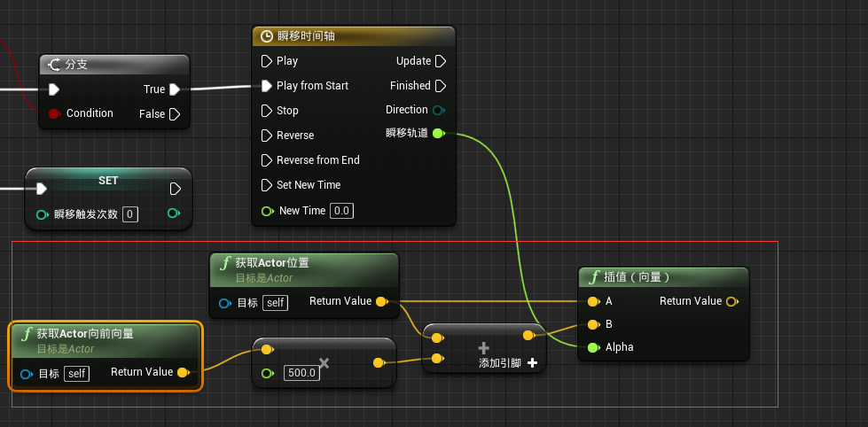Click the self label on 获取Actor位置

tap(275, 303)
